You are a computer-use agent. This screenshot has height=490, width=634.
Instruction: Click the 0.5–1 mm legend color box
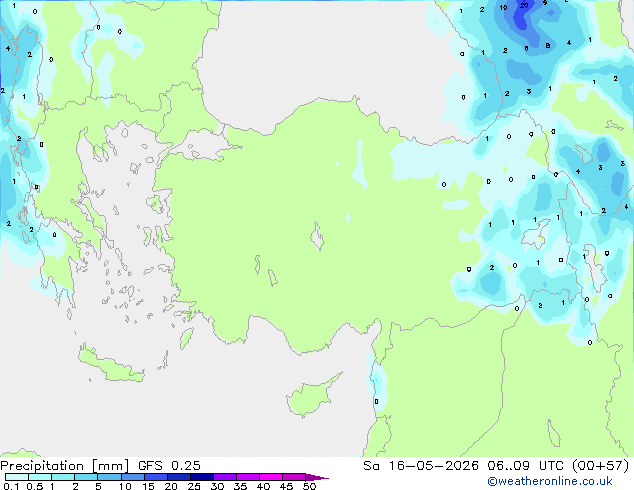[40, 477]
